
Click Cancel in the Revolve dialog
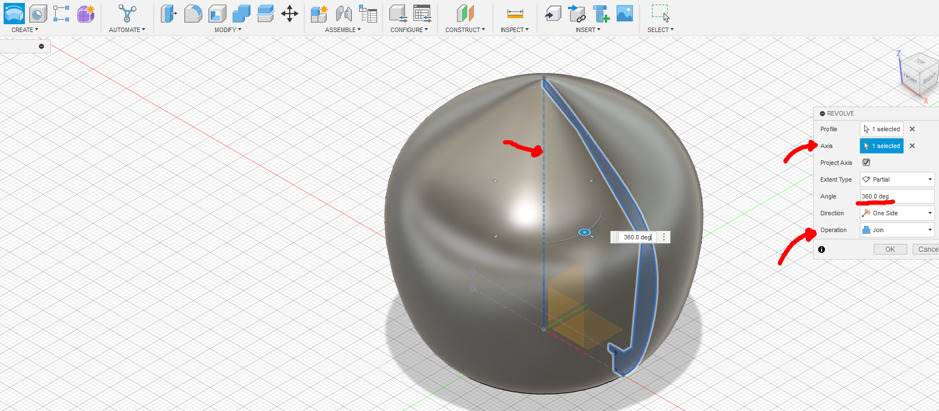click(926, 249)
